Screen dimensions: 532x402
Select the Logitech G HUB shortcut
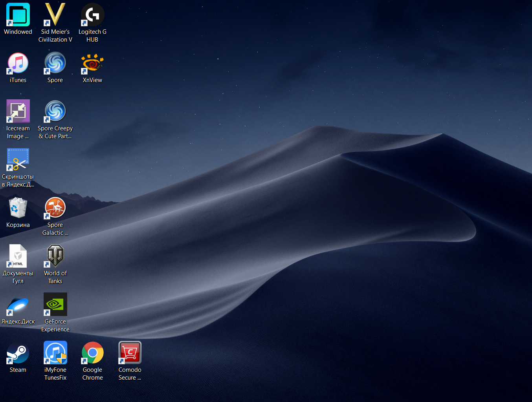pyautogui.click(x=92, y=15)
